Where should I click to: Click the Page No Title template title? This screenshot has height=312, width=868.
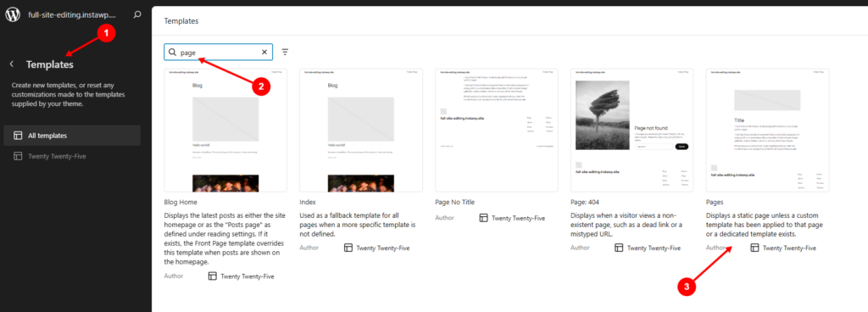[455, 203]
